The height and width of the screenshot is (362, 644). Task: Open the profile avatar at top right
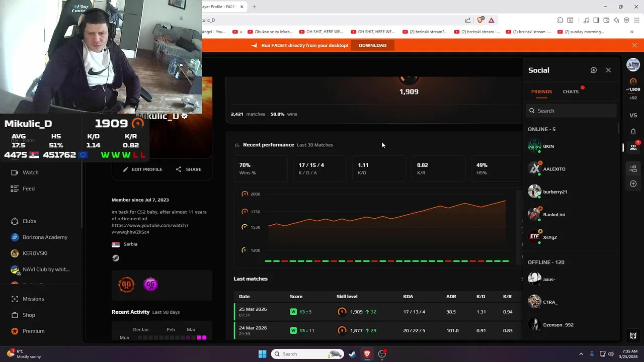coord(633,64)
